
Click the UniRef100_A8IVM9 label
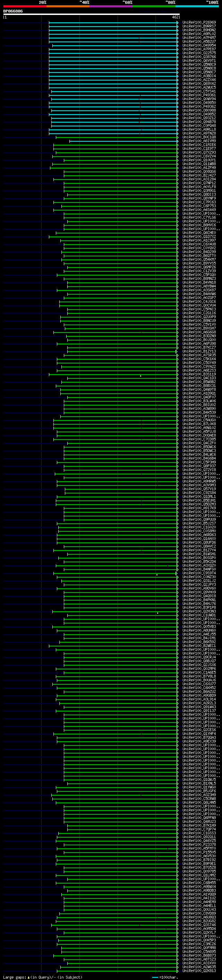pos(199,141)
